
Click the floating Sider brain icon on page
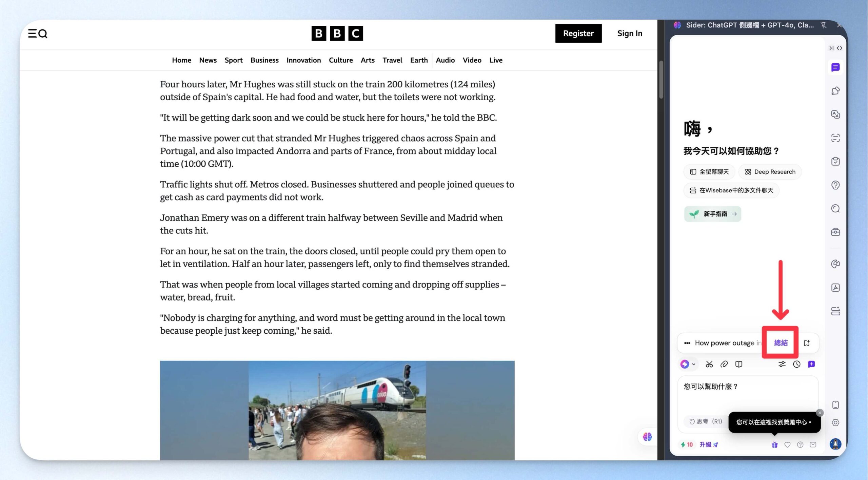pyautogui.click(x=647, y=437)
